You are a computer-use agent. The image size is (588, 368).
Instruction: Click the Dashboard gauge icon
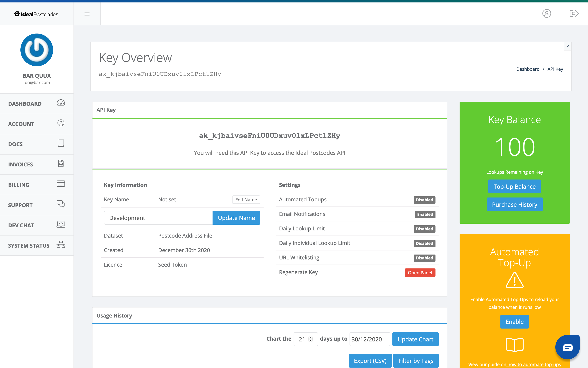(61, 103)
